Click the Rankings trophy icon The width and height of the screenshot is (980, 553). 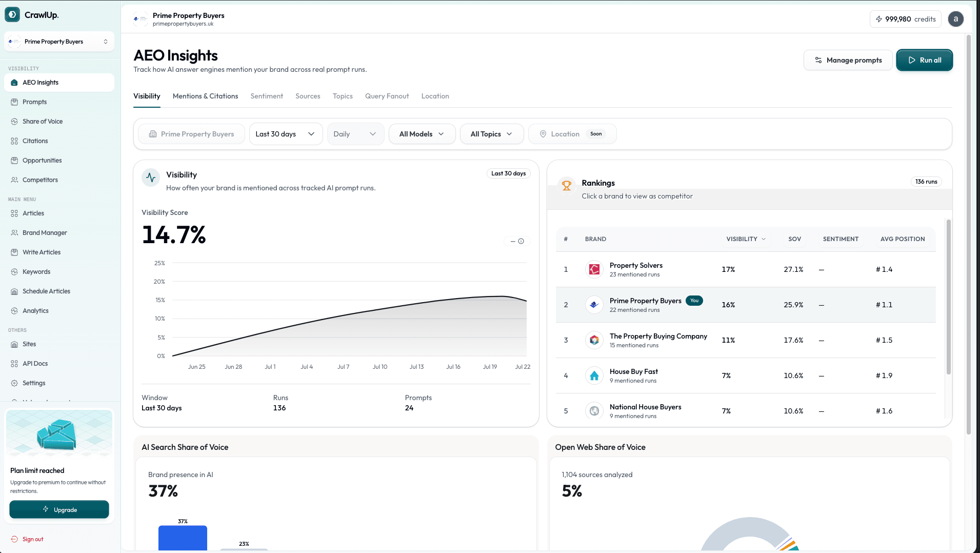click(x=567, y=186)
